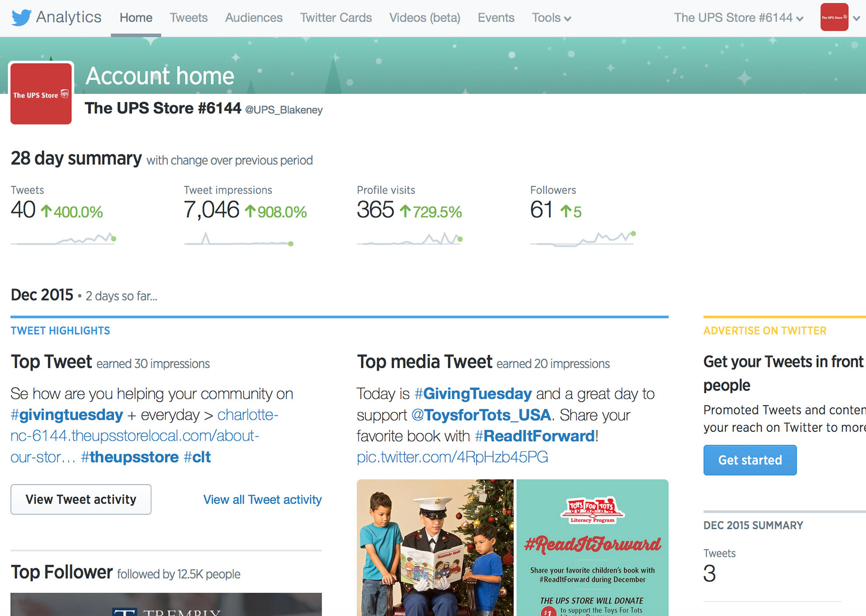
Task: Open the #givingtuesday hashtag in Top Tweet
Action: [x=67, y=414]
